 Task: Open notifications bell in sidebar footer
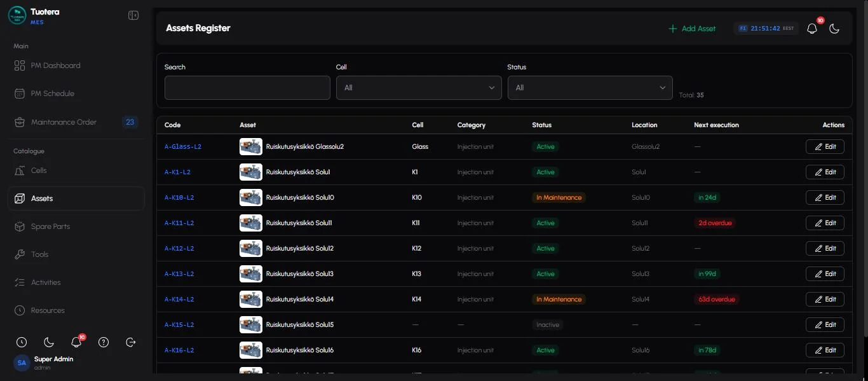tap(76, 342)
